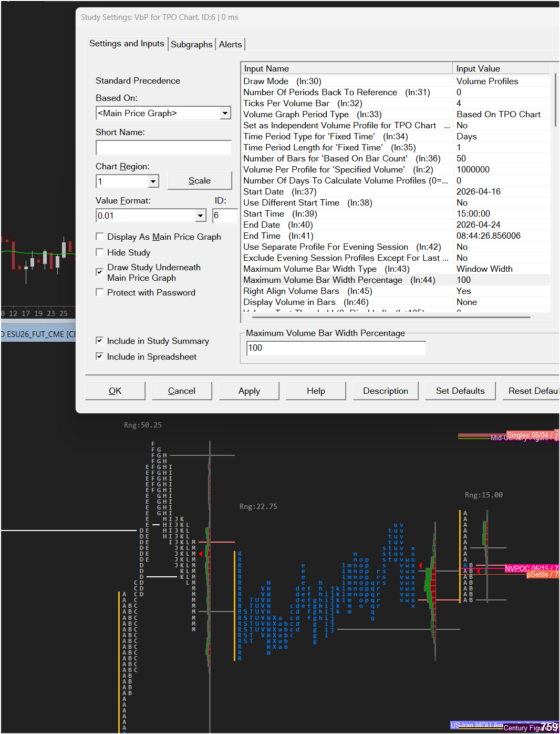This screenshot has height=734, width=560.
Task: Click the pSettle chart label
Action: [542, 575]
